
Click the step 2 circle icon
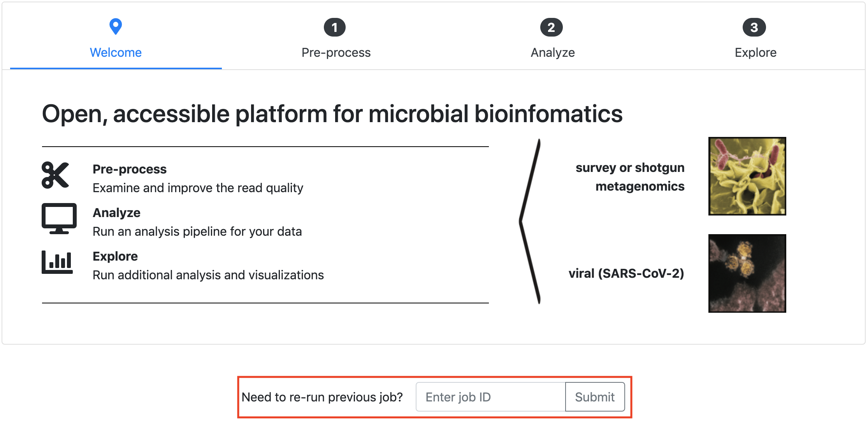coord(551,27)
